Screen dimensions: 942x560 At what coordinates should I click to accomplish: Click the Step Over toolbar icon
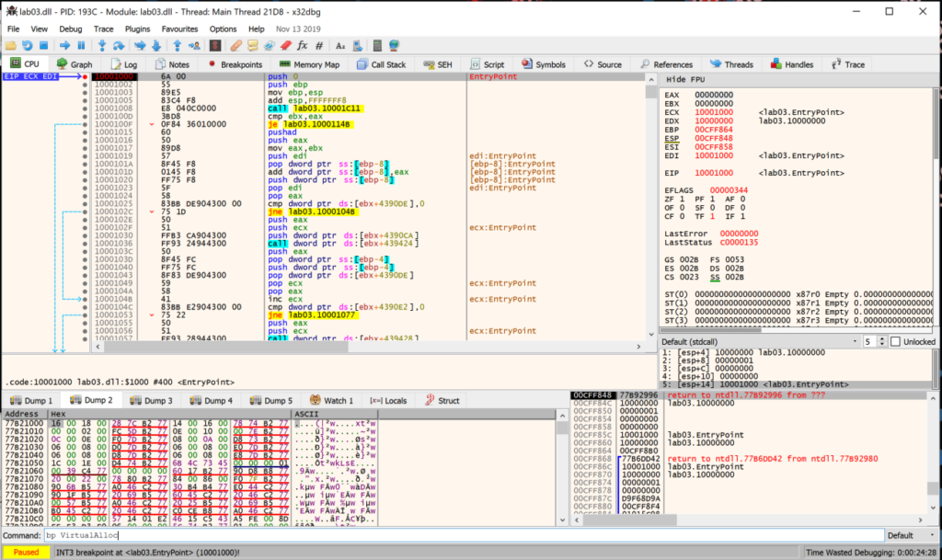click(119, 46)
